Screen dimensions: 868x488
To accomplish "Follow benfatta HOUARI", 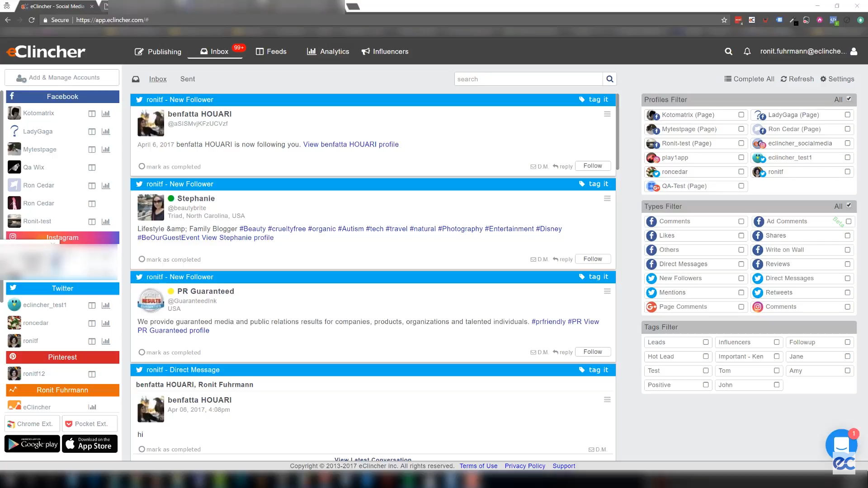I will (x=593, y=166).
